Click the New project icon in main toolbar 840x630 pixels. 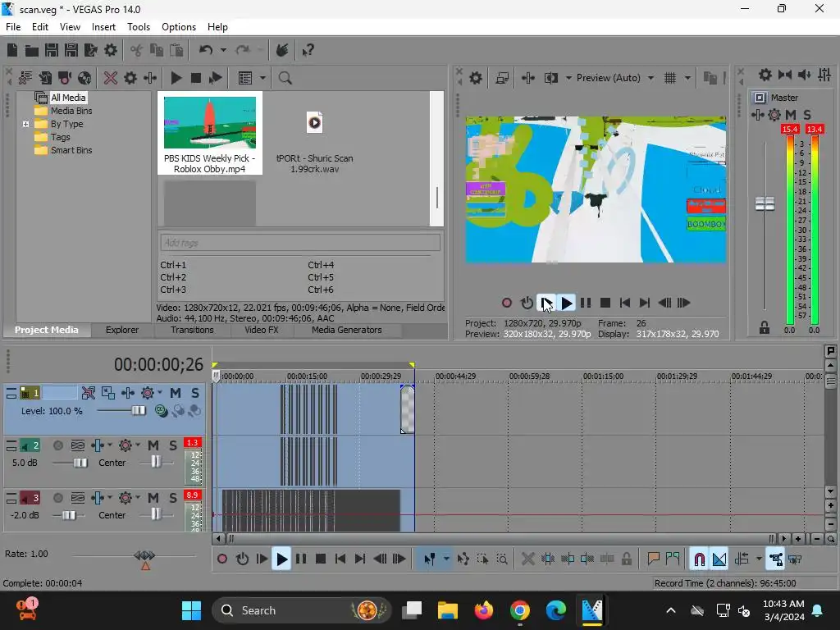(x=12, y=50)
